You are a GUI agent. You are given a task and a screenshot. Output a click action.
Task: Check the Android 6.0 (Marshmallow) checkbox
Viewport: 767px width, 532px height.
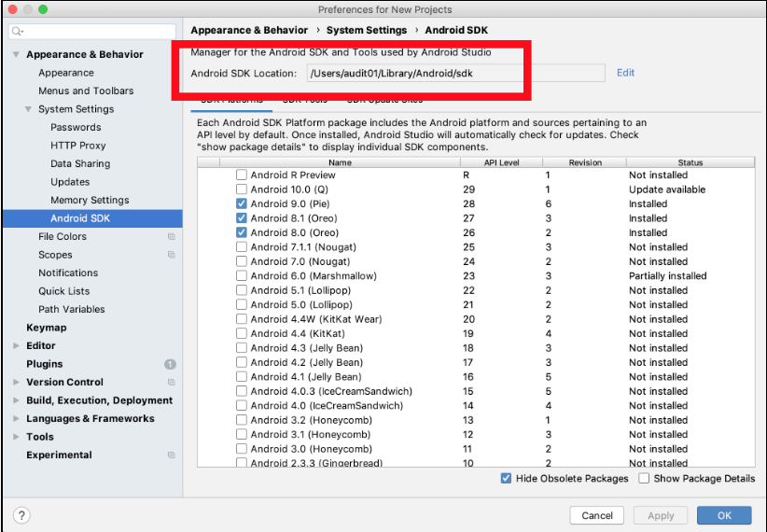(241, 276)
